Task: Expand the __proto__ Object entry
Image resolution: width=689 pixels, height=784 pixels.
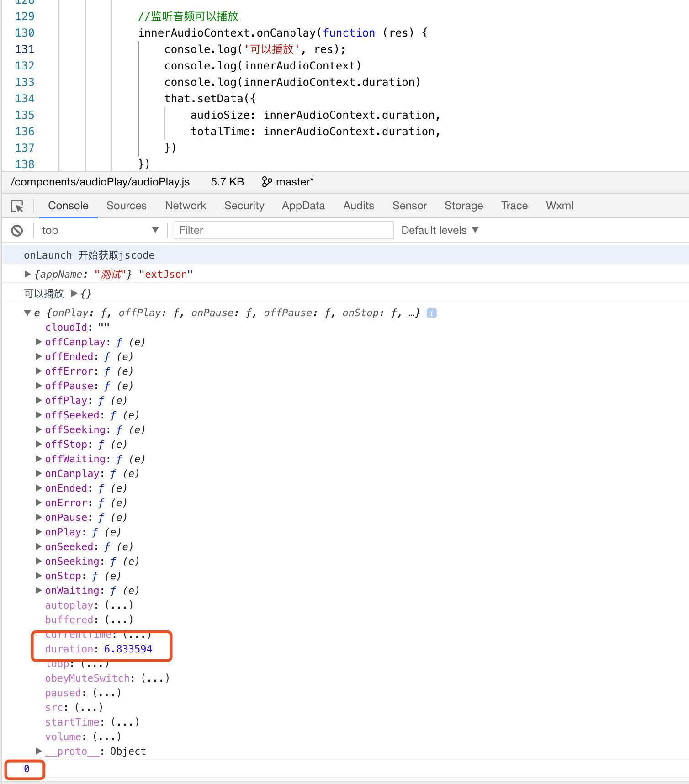Action: pyautogui.click(x=39, y=751)
